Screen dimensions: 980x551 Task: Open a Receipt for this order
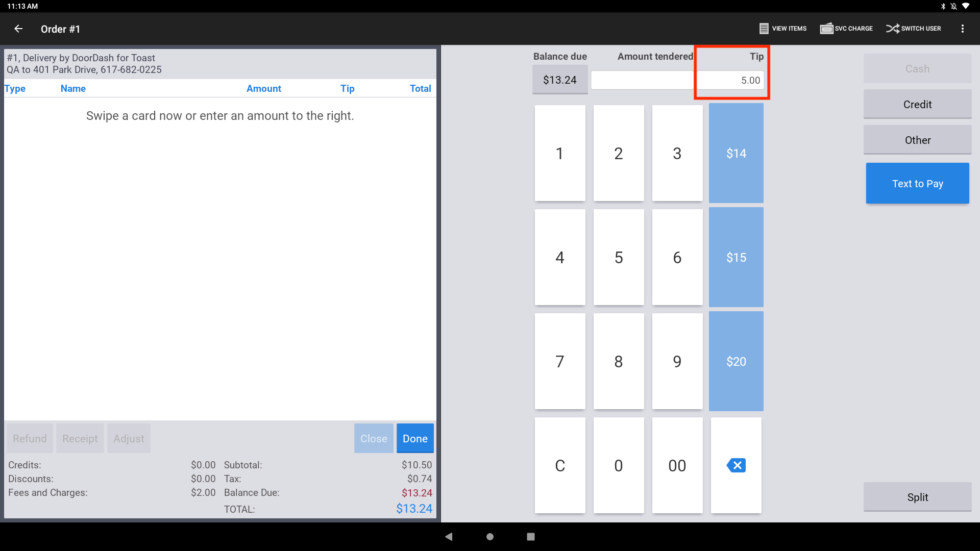click(x=80, y=438)
